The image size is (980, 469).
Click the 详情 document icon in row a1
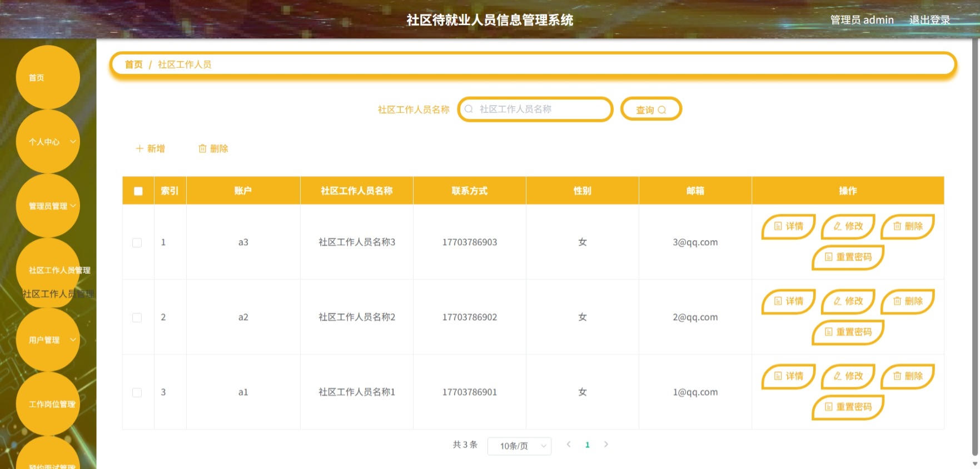pos(778,376)
